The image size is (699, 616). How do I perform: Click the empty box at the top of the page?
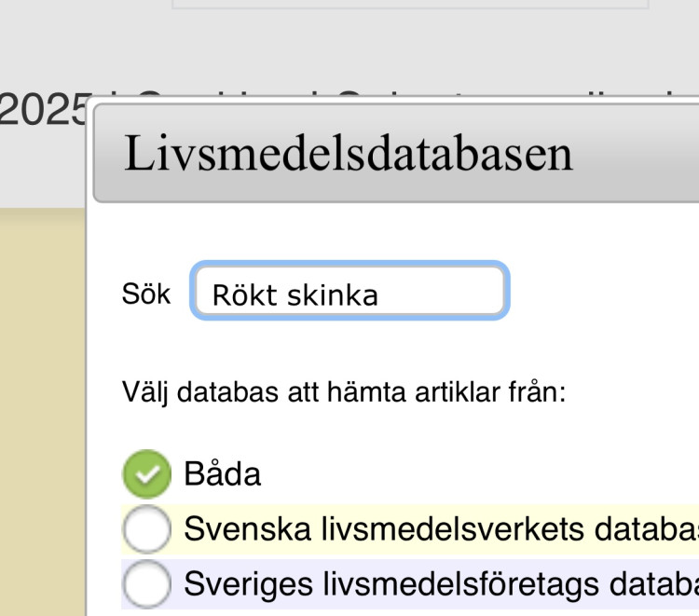410,4
